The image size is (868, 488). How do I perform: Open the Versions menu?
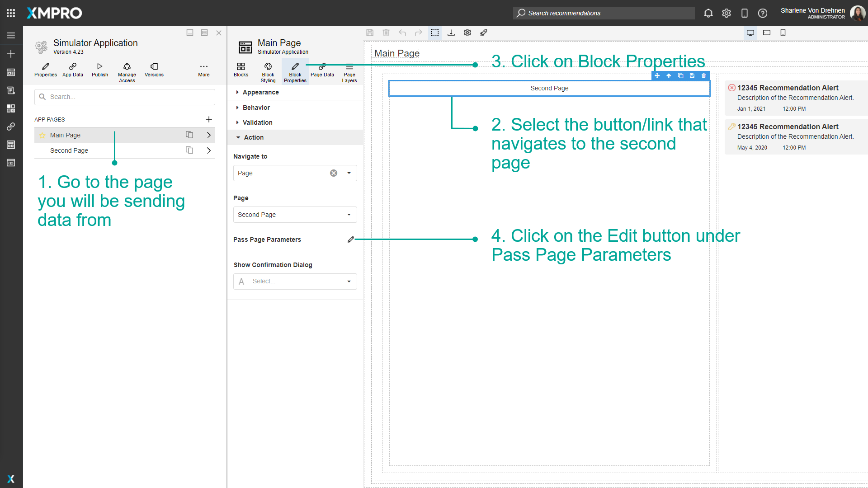point(154,70)
